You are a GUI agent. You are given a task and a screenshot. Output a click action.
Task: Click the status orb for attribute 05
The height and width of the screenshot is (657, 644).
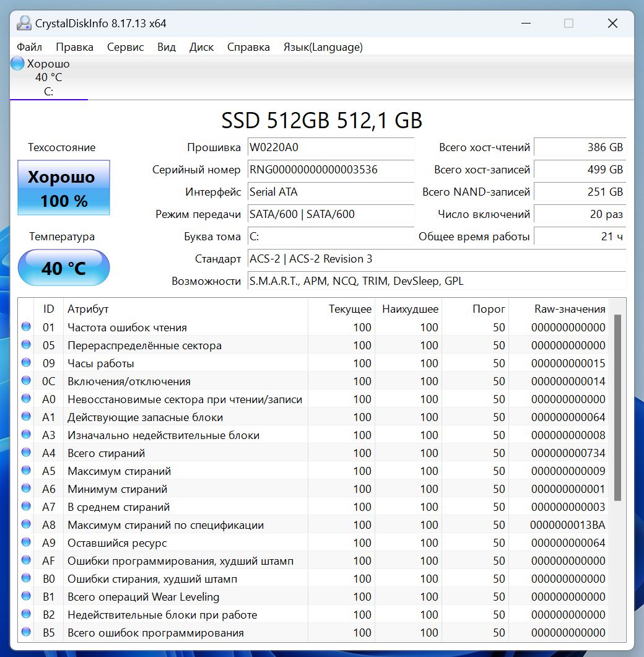pos(26,344)
